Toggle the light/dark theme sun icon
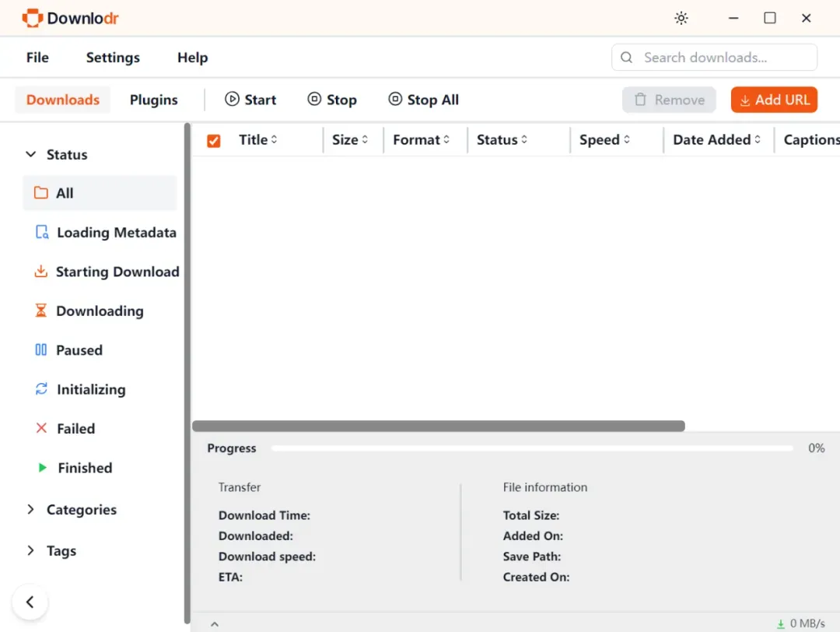 681,18
